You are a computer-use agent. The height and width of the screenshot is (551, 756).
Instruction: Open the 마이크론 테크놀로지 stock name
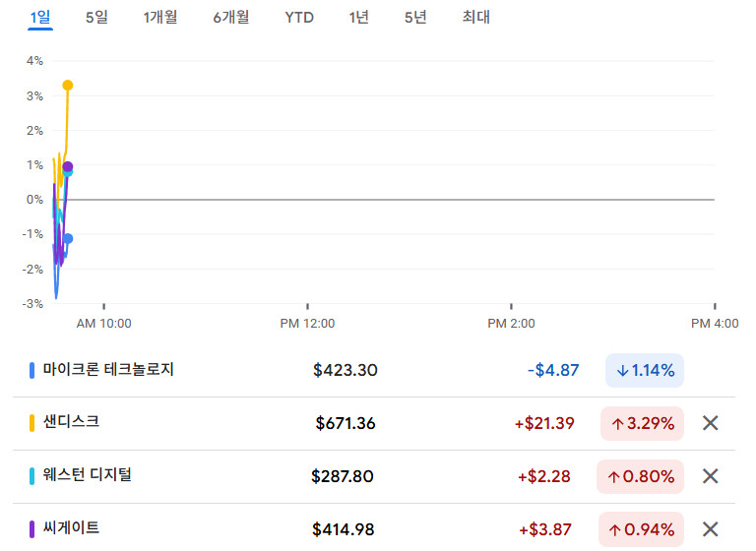point(108,370)
